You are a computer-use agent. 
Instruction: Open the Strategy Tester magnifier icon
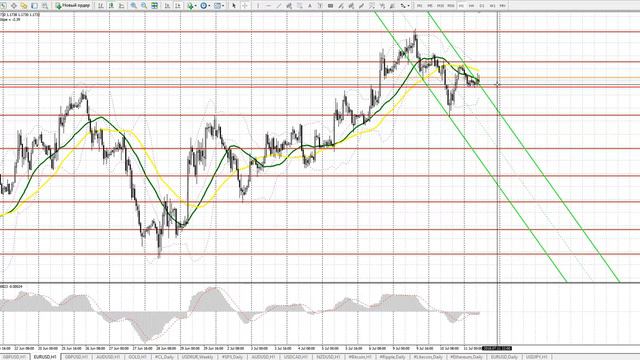point(45,6)
